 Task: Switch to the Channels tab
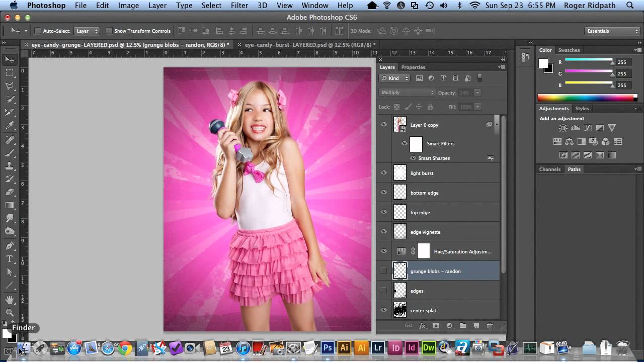pyautogui.click(x=549, y=169)
